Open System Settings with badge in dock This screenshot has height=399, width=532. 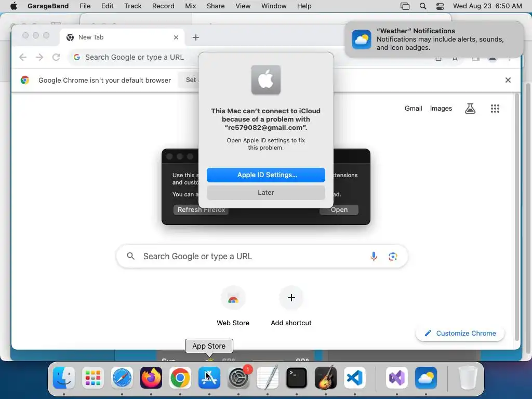pyautogui.click(x=238, y=378)
